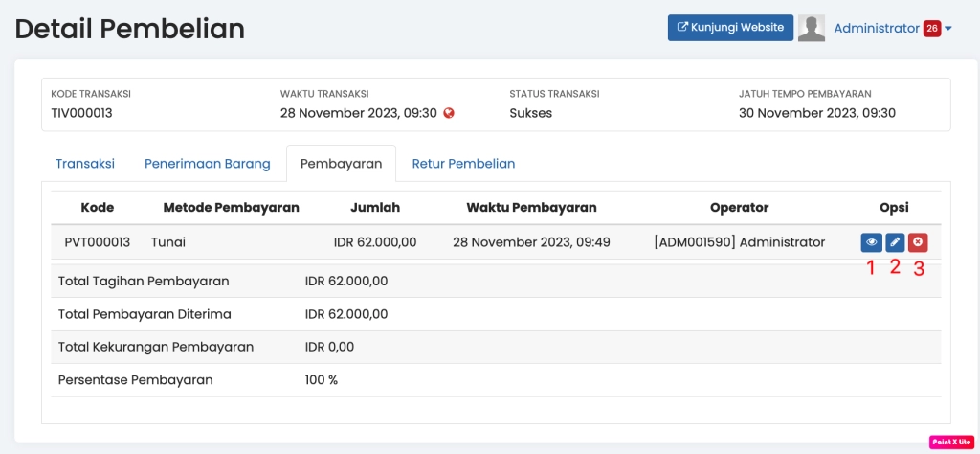Click the Kode column header

98,208
